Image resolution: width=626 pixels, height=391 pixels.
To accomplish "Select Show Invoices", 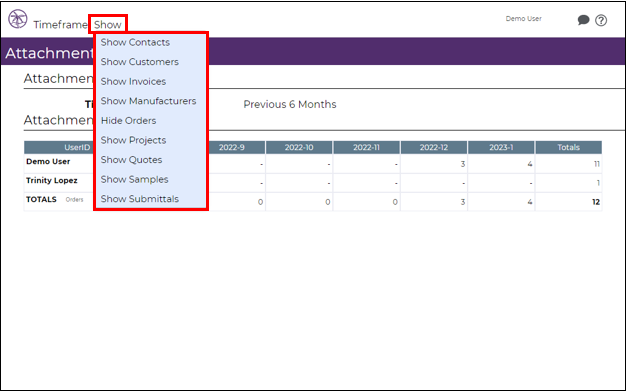I will (133, 81).
